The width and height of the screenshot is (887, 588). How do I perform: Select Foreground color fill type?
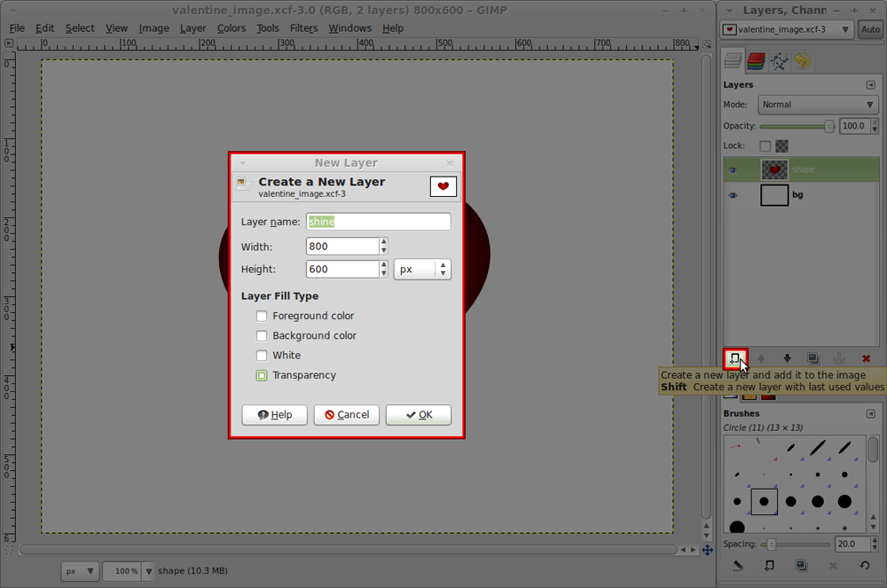pos(262,316)
